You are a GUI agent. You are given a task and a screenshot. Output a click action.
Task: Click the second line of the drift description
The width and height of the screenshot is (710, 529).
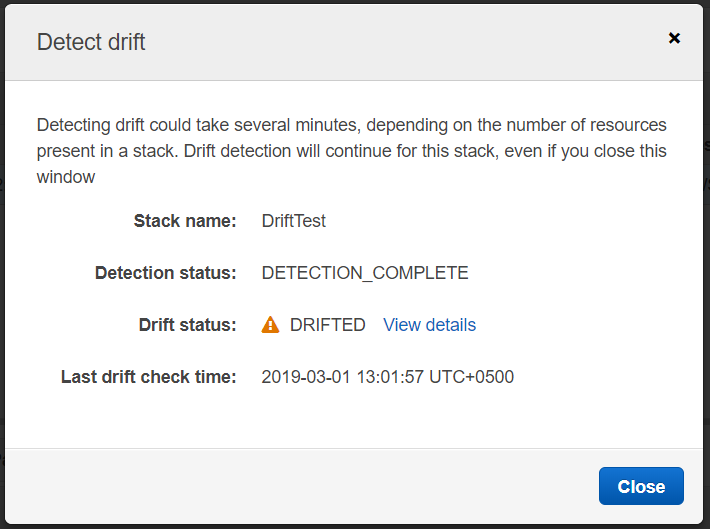click(351, 151)
